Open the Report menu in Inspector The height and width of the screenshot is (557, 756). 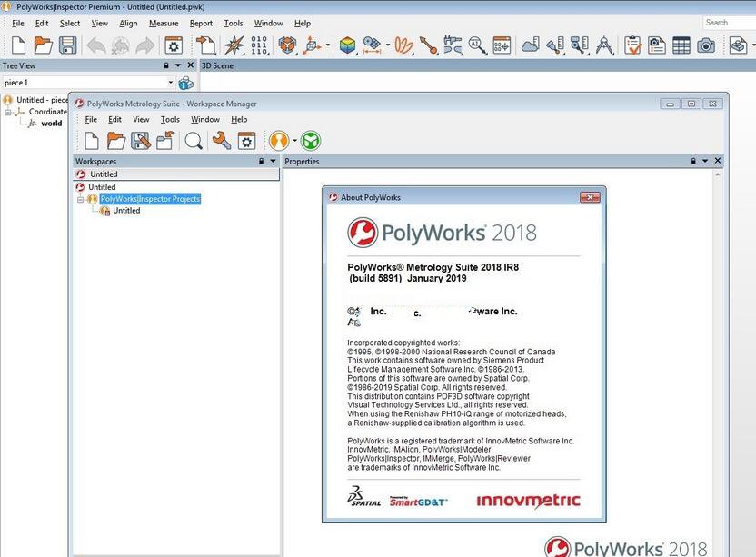pyautogui.click(x=201, y=23)
